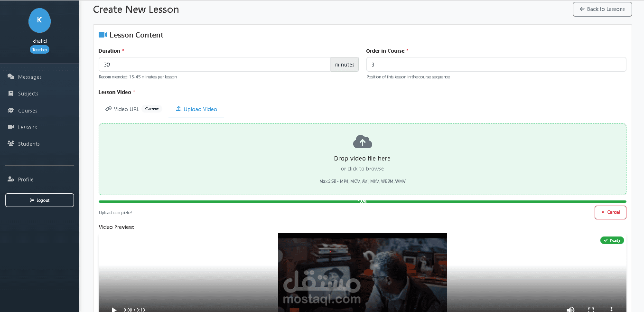This screenshot has height=312, width=644.
Task: Mute the video preview volume
Action: 570,310
